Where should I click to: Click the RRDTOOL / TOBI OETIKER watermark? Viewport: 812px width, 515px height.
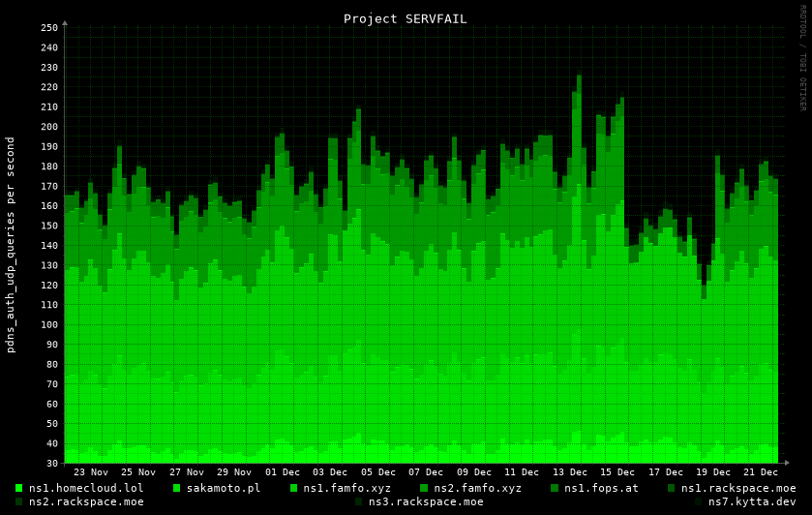click(802, 58)
